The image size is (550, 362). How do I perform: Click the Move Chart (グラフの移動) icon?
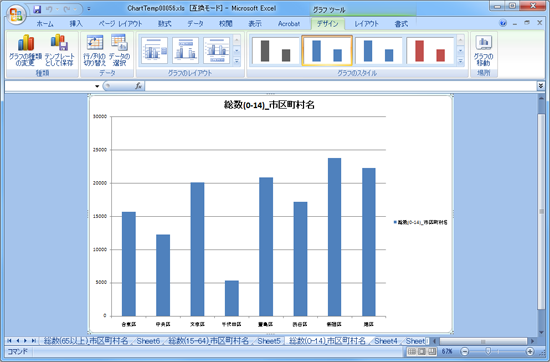483,50
